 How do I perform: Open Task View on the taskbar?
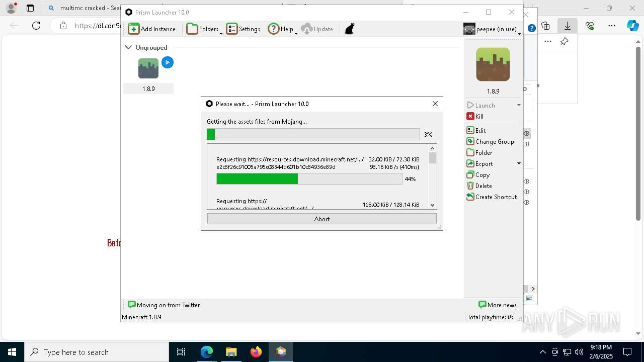(181, 352)
